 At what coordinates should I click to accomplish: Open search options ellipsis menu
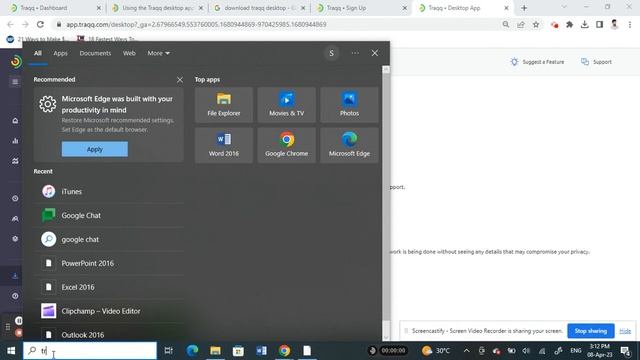[355, 53]
